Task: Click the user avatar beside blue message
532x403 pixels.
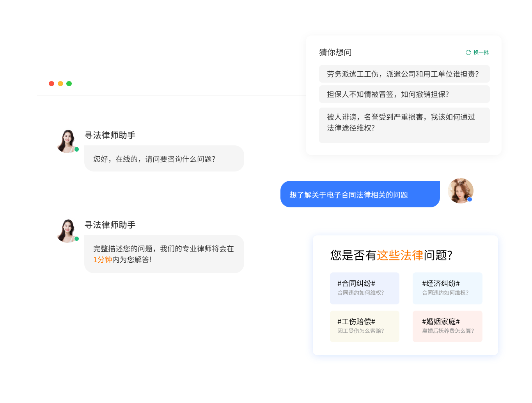Action: [x=461, y=191]
